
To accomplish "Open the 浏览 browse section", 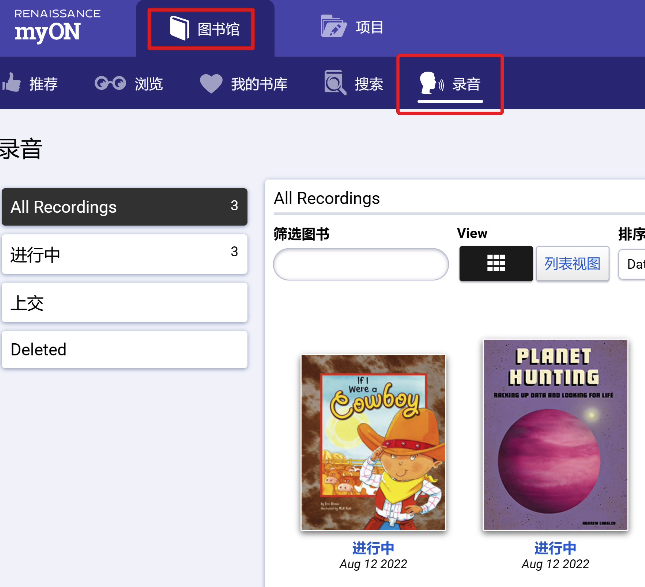I will coord(129,84).
